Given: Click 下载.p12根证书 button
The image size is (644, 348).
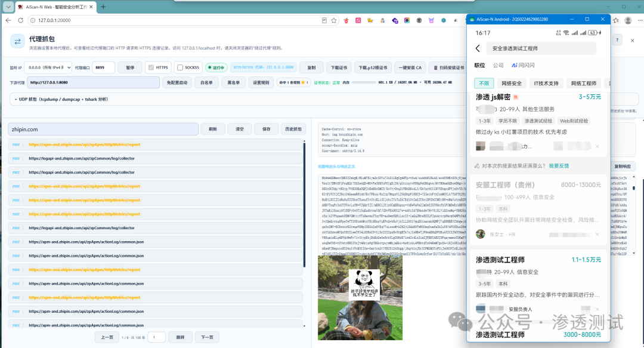Looking at the screenshot, I should click(373, 67).
